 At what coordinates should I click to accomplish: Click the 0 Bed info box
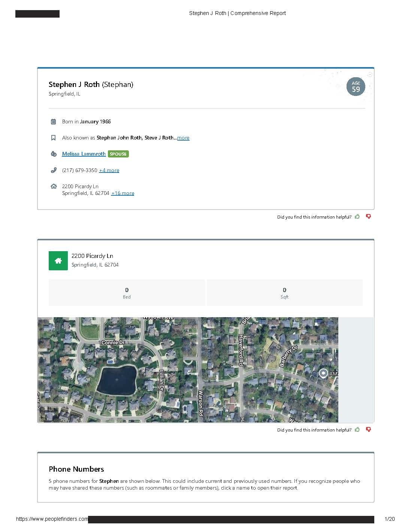[x=127, y=293]
